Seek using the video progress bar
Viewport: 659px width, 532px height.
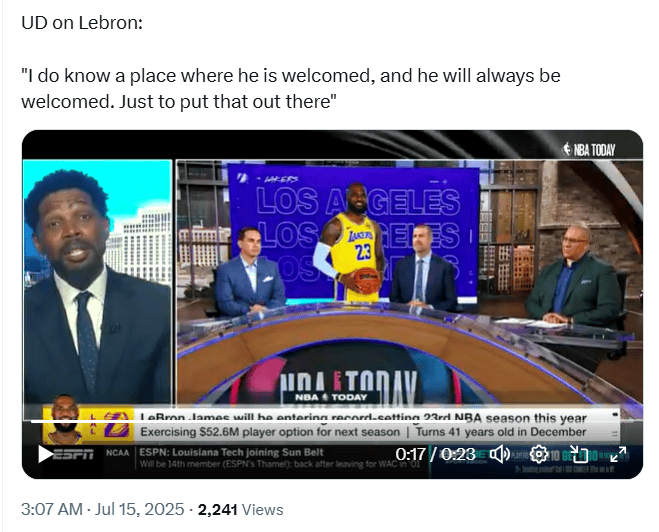click(x=332, y=421)
